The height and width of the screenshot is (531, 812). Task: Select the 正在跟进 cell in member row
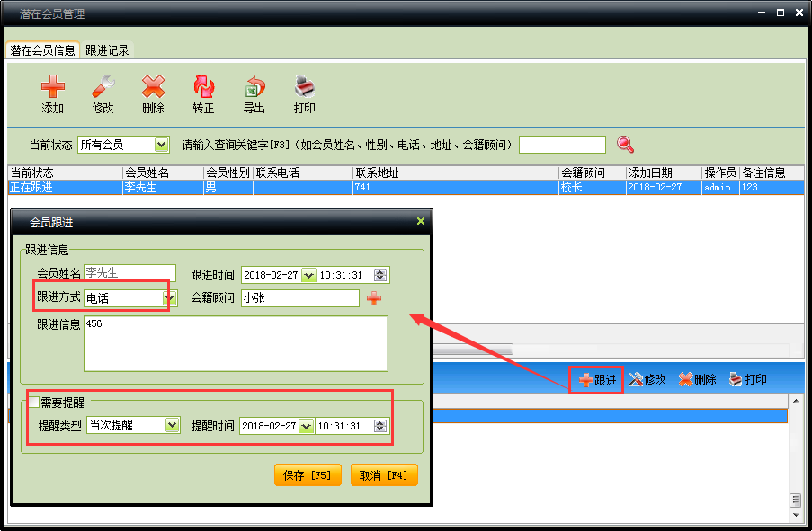coord(65,188)
